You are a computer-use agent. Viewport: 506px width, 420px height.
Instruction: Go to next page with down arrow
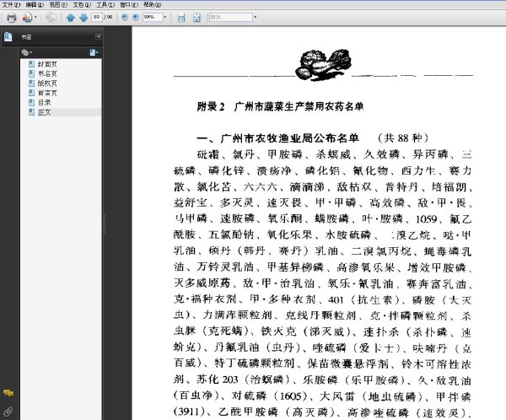coord(83,18)
